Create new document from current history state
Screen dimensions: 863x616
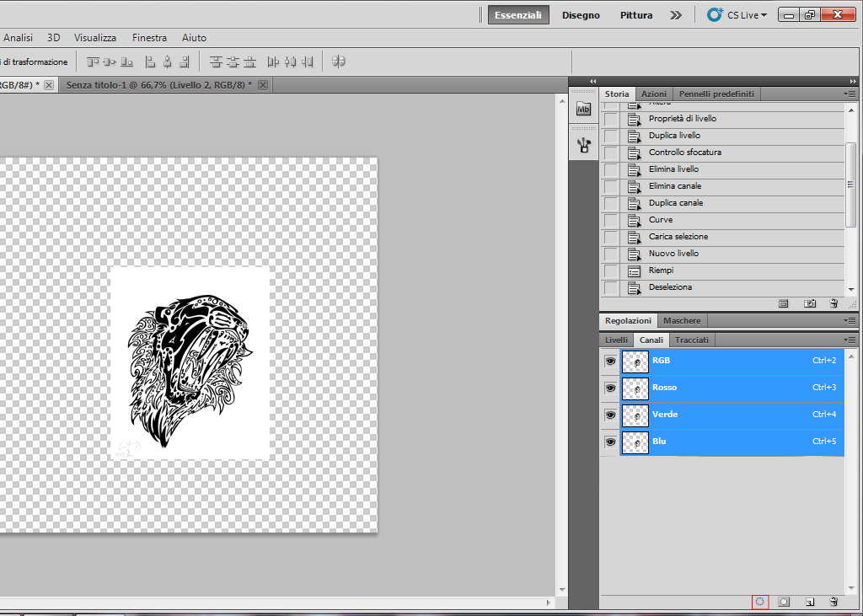click(784, 303)
